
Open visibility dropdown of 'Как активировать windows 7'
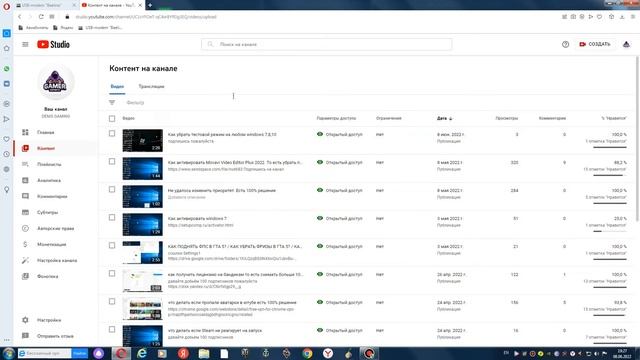(340, 218)
